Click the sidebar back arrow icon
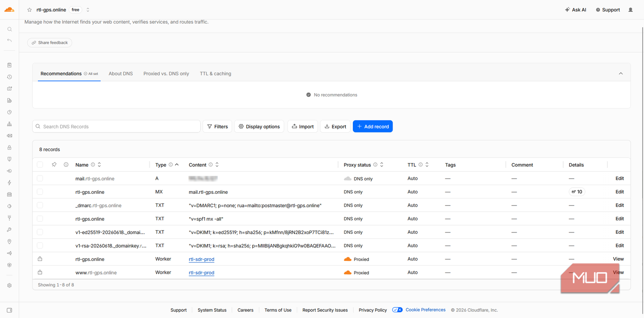 9,41
